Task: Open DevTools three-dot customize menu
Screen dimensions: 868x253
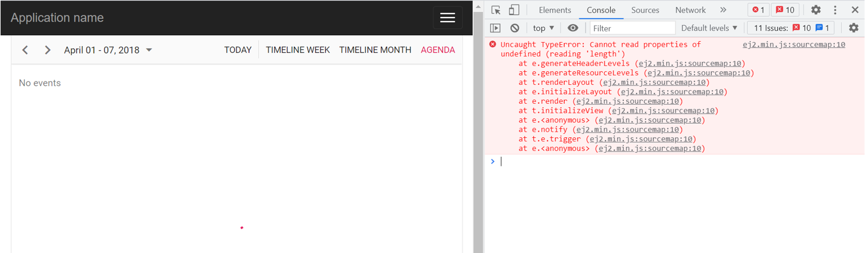Action: (x=835, y=10)
